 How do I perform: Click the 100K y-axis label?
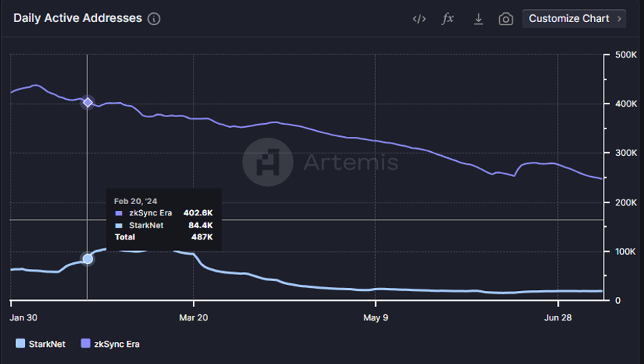click(625, 251)
